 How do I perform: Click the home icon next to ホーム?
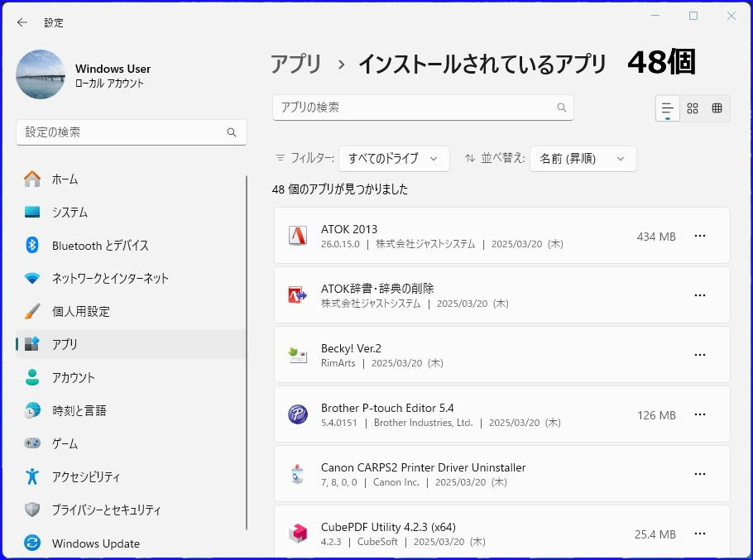[32, 179]
